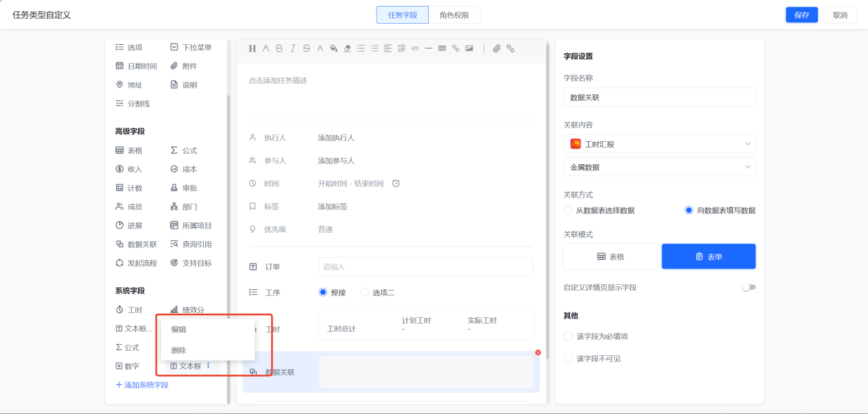Image resolution: width=868 pixels, height=414 pixels.
Task: Add the 收入 advanced field
Action: pyautogui.click(x=129, y=169)
